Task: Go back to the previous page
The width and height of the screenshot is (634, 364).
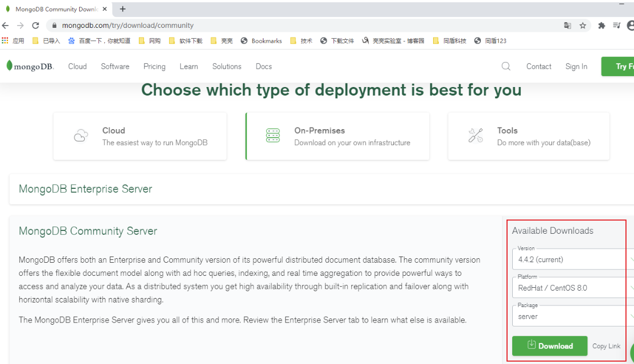Action: [x=5, y=26]
